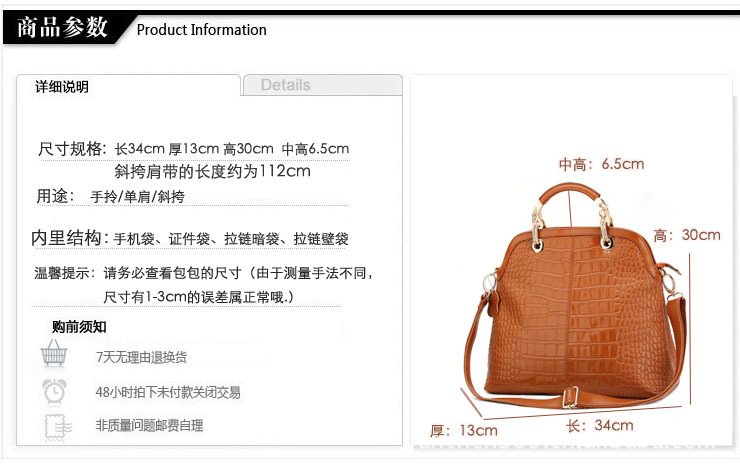Click the handbag's top handle
740x471 pixels.
(570, 193)
